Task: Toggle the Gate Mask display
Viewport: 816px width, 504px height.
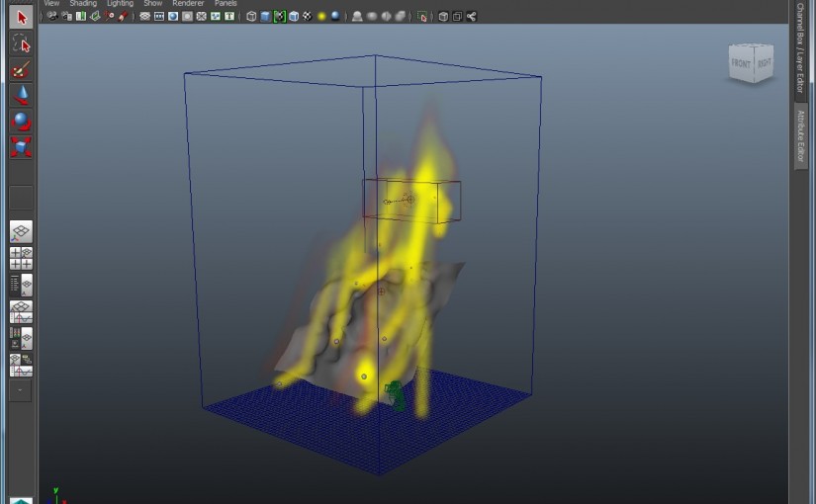Action: [x=187, y=16]
